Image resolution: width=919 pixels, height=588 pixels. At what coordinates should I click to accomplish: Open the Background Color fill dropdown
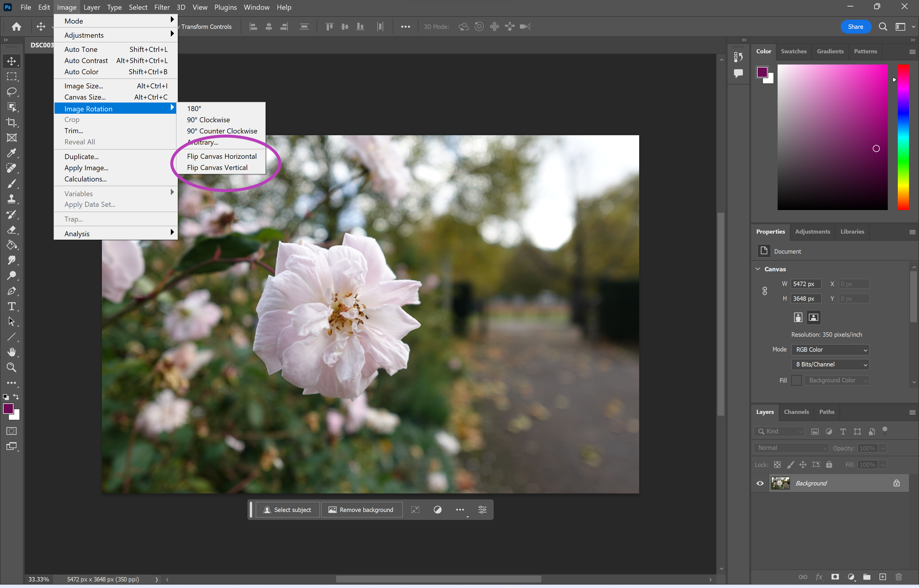click(x=837, y=380)
